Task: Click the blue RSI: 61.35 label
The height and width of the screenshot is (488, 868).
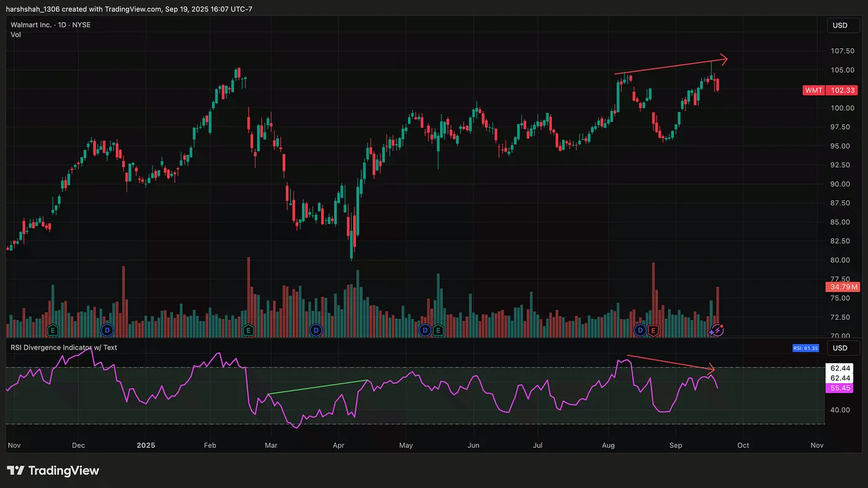Action: click(x=806, y=348)
